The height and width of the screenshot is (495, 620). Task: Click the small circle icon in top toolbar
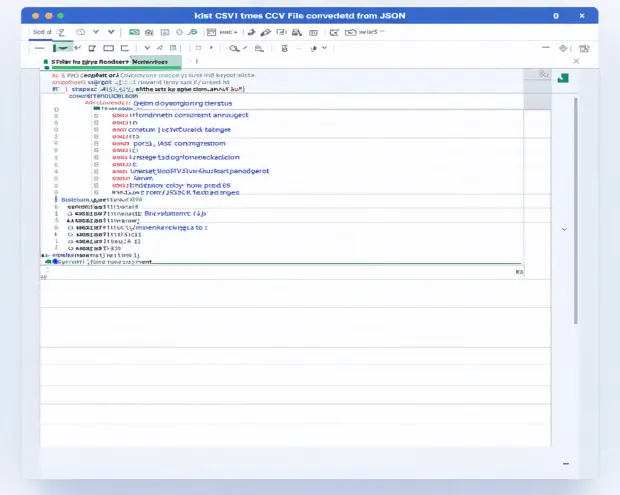point(179,32)
